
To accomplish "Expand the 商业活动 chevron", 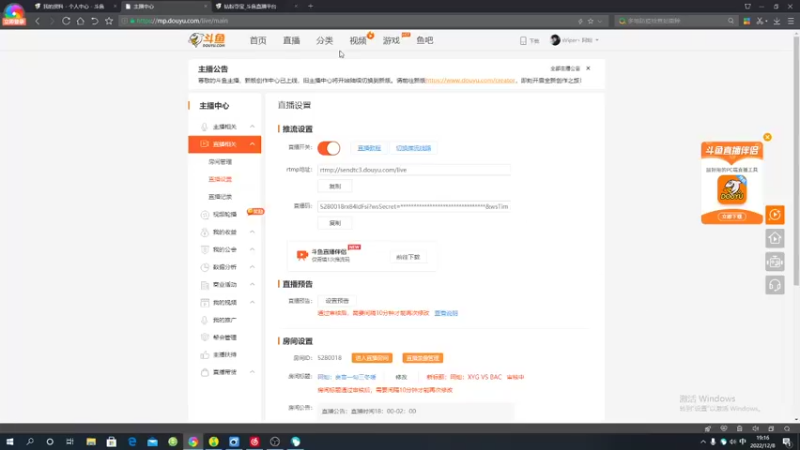I will point(252,285).
